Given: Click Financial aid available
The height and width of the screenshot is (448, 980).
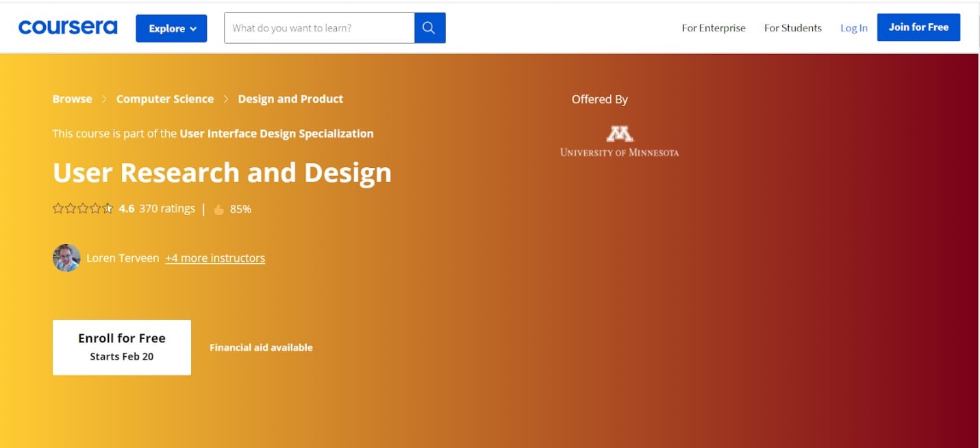Looking at the screenshot, I should (x=261, y=347).
